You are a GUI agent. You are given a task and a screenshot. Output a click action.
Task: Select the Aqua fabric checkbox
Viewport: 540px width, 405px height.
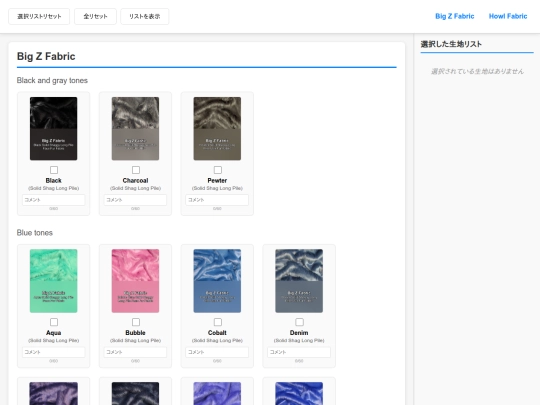pos(54,322)
